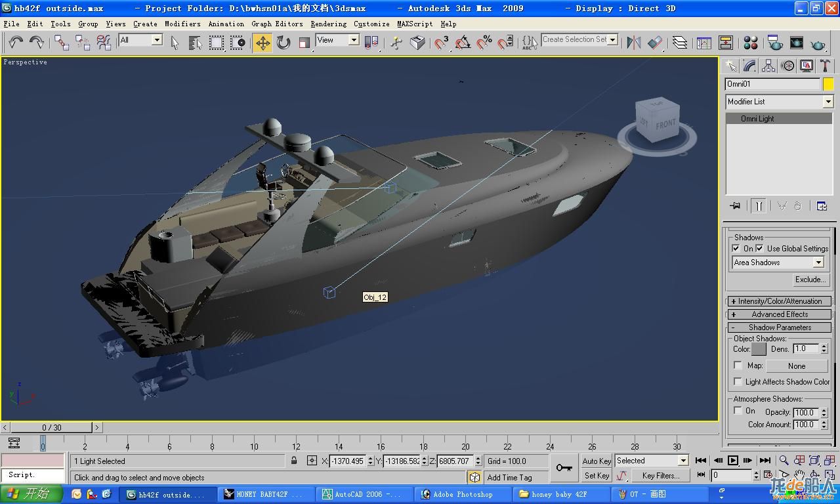
Task: Click the Undo arrow icon
Action: (16, 43)
